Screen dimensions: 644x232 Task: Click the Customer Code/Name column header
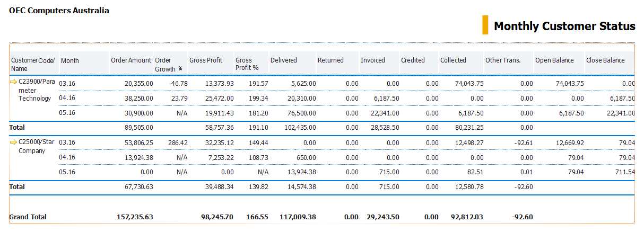point(33,65)
